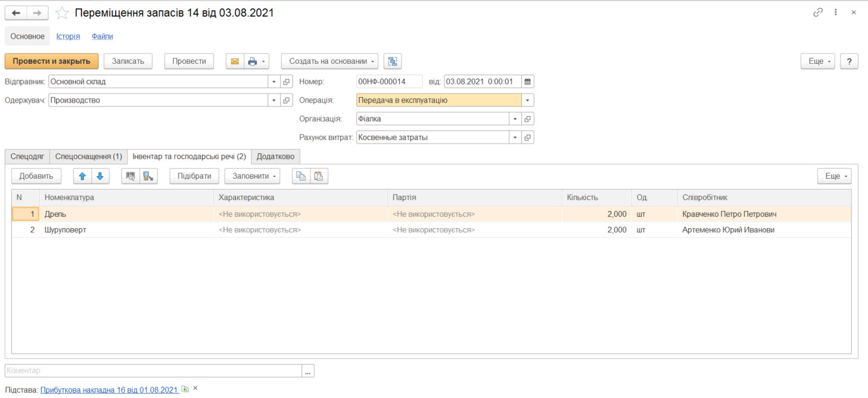The width and height of the screenshot is (868, 398).
Task: Open the Прибуткова накладна 16 link
Action: coord(109,390)
